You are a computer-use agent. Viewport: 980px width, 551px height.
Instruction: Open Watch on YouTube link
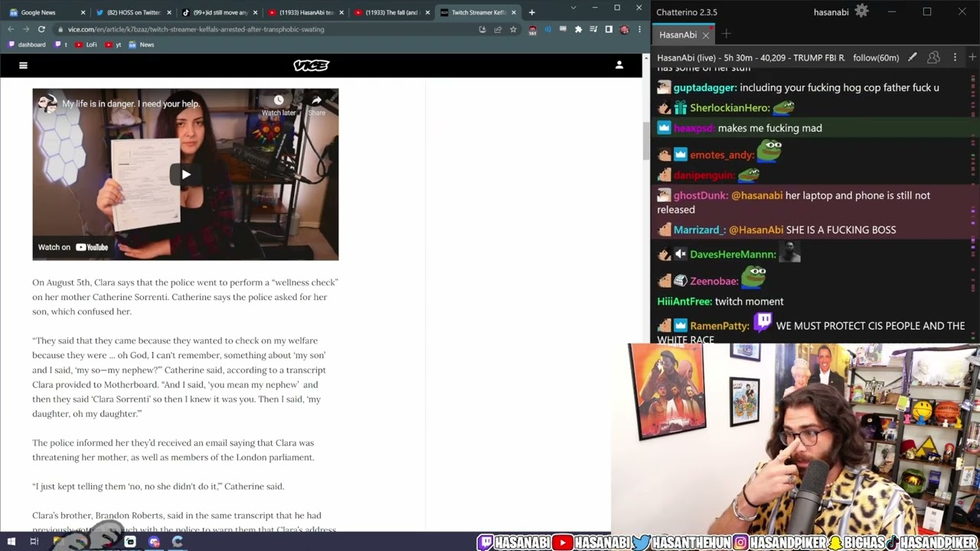pos(73,247)
